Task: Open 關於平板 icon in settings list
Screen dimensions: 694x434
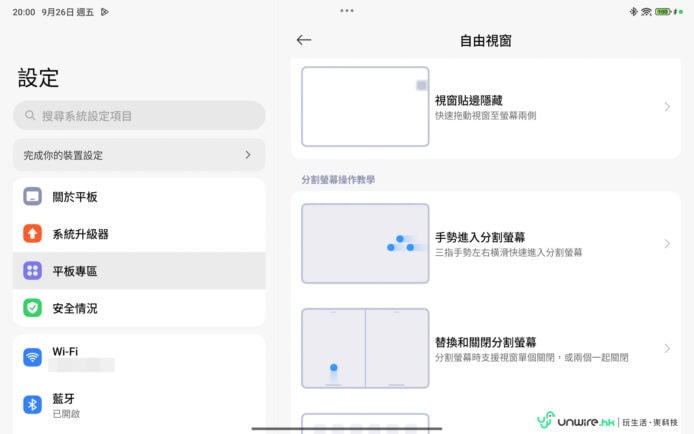Action: pos(33,197)
